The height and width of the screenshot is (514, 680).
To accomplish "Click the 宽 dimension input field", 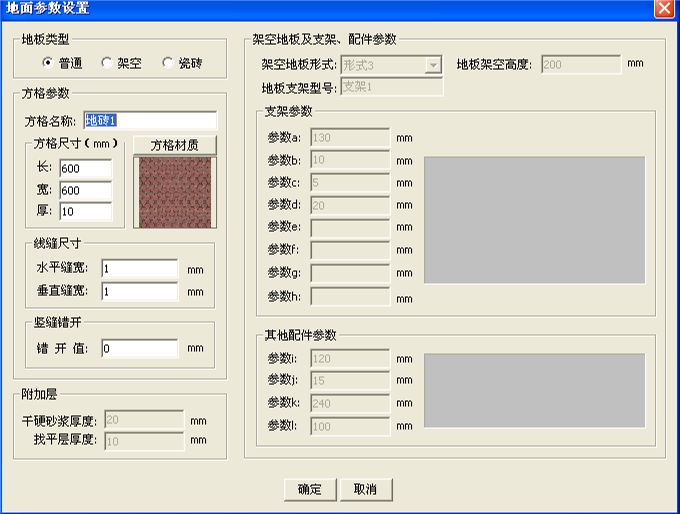I will [x=85, y=190].
